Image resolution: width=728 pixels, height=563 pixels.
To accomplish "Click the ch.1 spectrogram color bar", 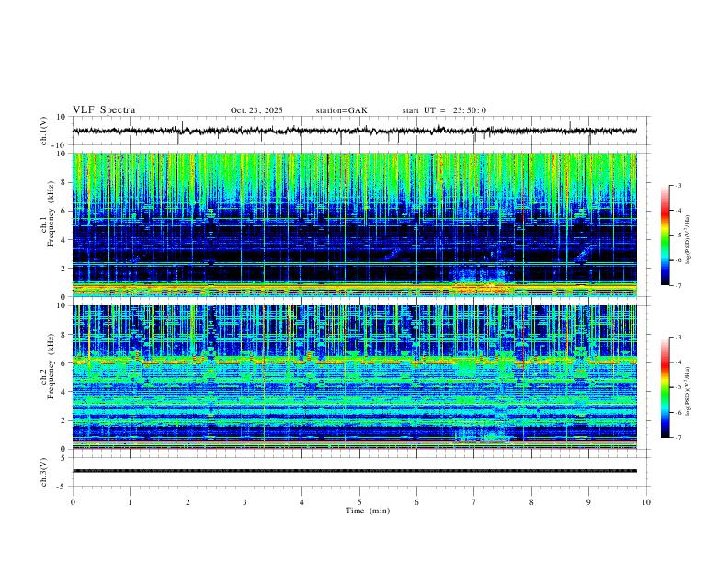I will (x=665, y=236).
